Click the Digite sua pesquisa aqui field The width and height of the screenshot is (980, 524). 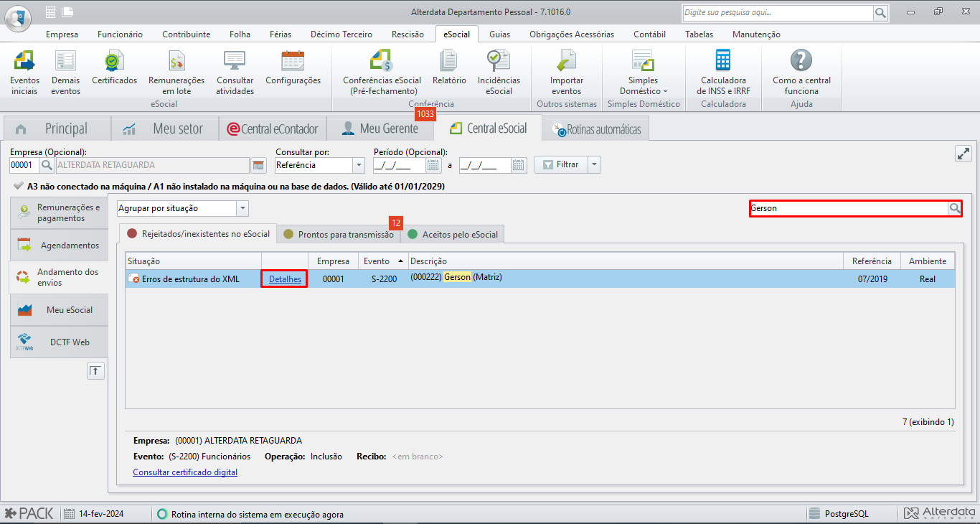coord(778,12)
